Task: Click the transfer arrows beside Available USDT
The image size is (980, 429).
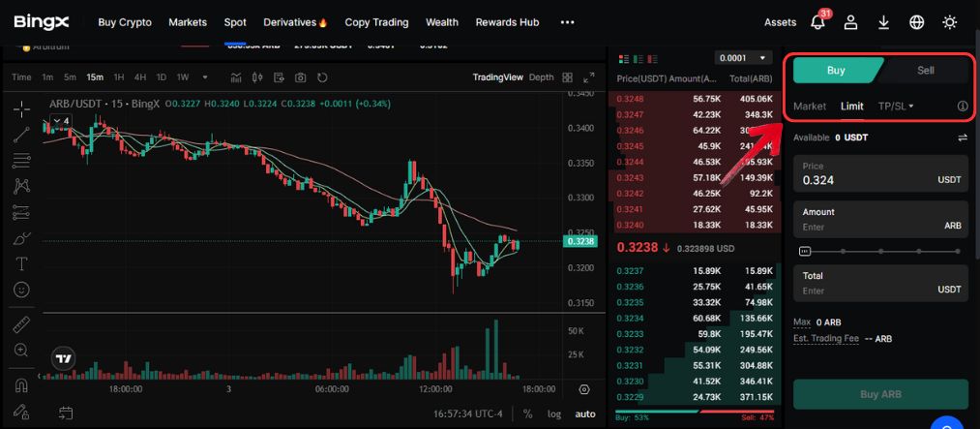Action: click(963, 138)
